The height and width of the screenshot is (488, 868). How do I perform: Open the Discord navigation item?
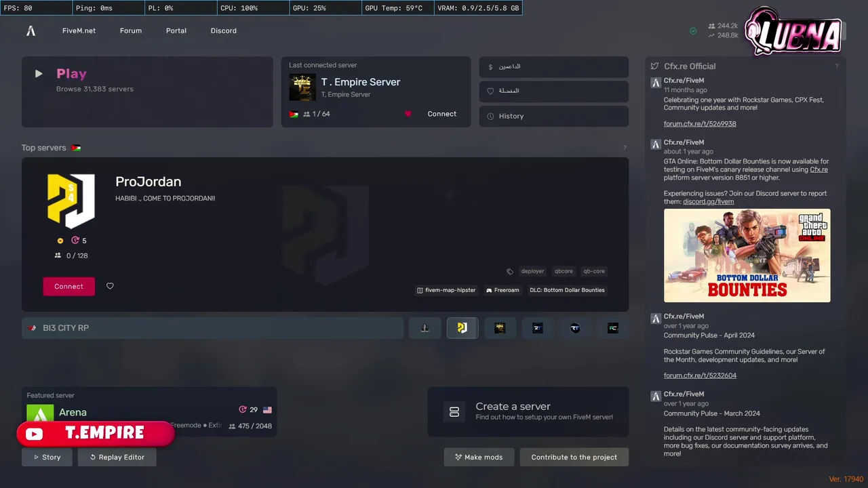224,30
